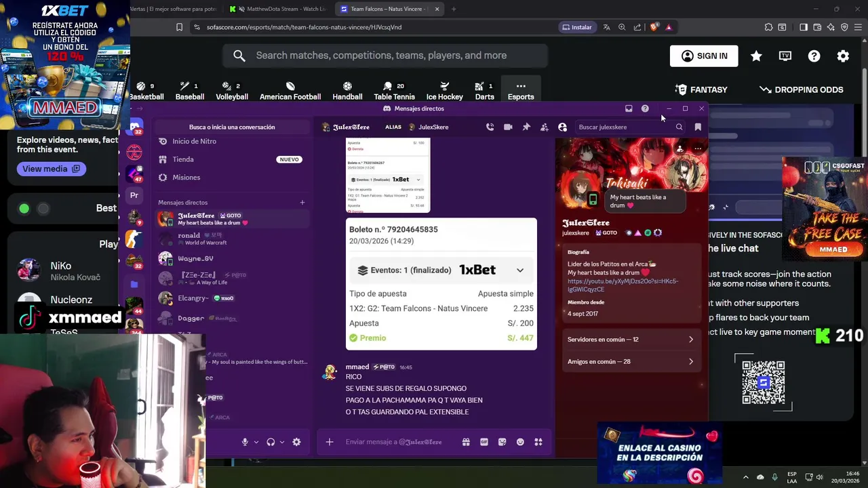Open the emoji picker
The height and width of the screenshot is (488, 868).
(520, 442)
